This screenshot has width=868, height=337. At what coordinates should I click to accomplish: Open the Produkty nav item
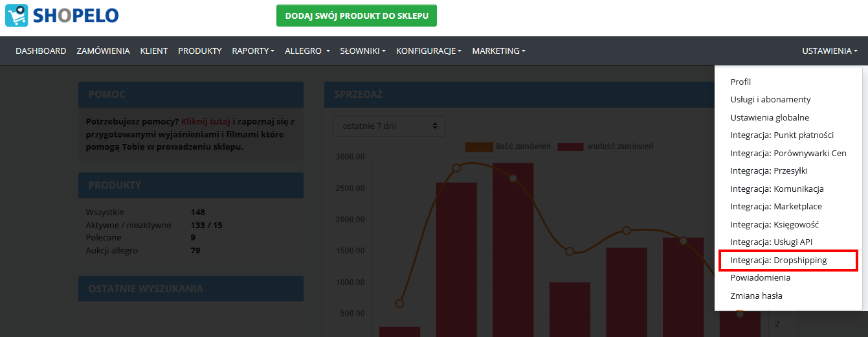coord(200,51)
